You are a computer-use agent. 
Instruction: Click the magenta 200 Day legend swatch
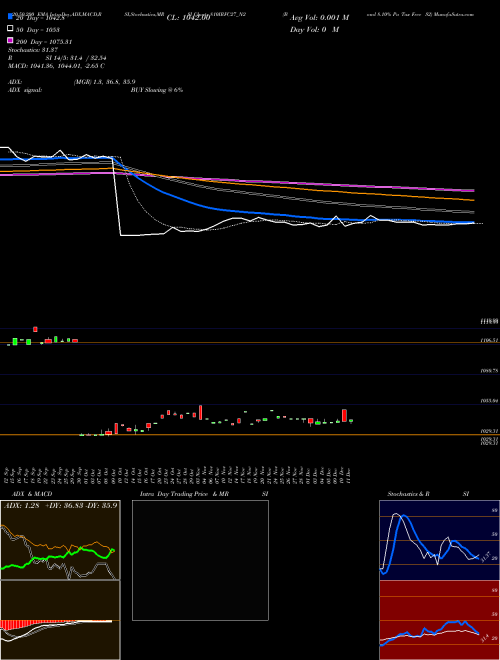(x=10, y=40)
